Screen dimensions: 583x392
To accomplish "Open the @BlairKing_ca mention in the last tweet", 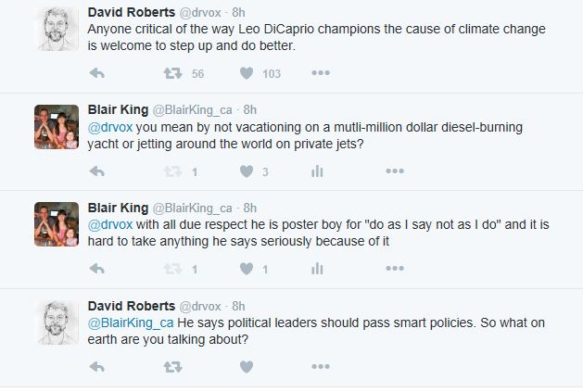I will point(129,322).
